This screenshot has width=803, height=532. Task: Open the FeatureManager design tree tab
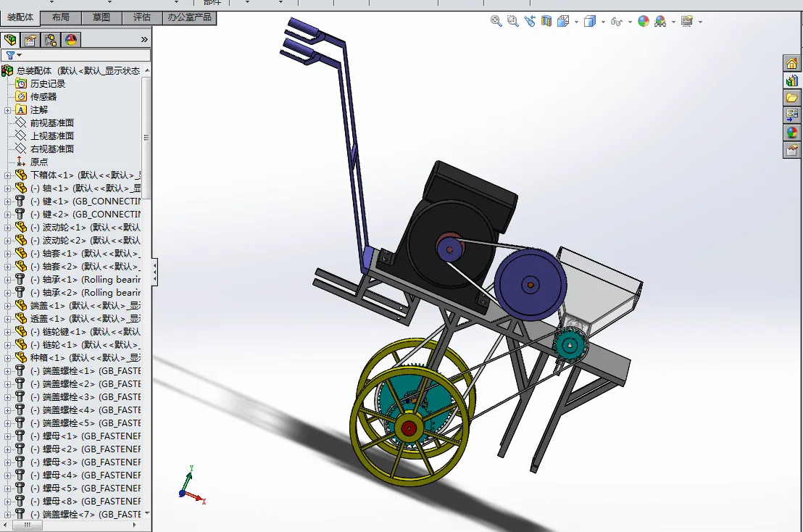10,39
